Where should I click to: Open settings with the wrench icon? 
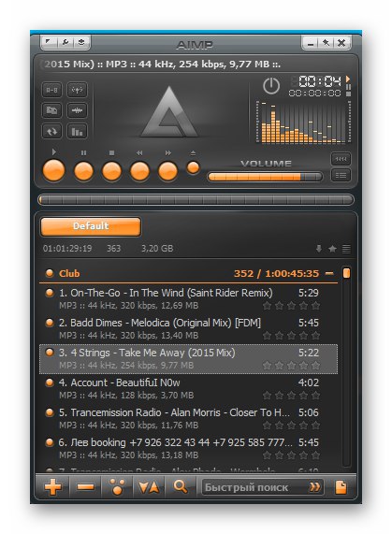point(65,42)
